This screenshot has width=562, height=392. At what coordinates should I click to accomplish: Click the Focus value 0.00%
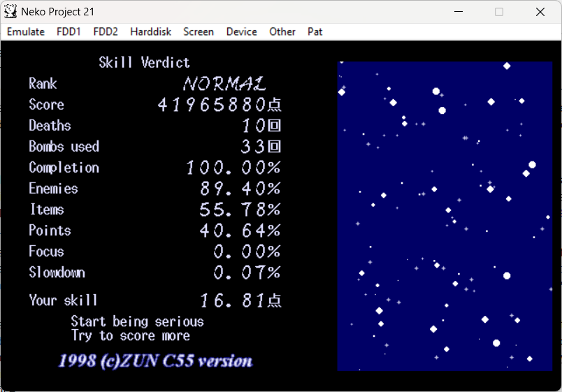(x=247, y=252)
